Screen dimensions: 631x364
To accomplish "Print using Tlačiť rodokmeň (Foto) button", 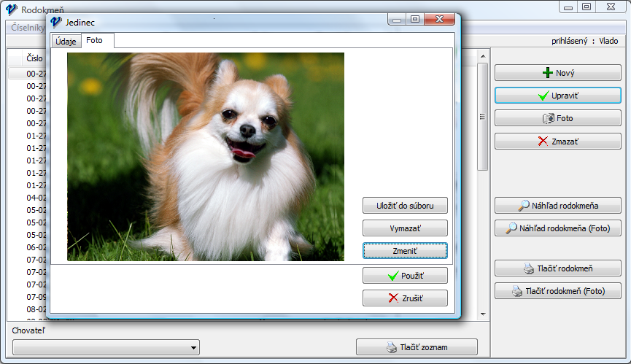I will pyautogui.click(x=558, y=291).
